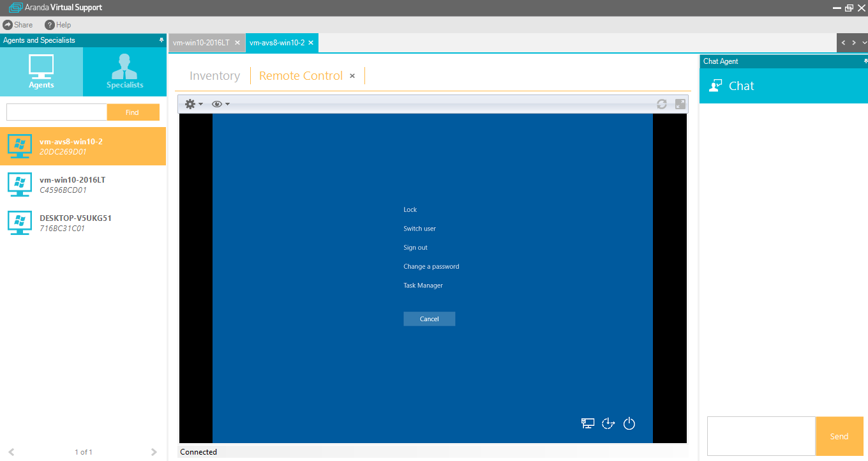
Task: Click the vm-avs8-win10-2 computer icon
Action: point(20,146)
